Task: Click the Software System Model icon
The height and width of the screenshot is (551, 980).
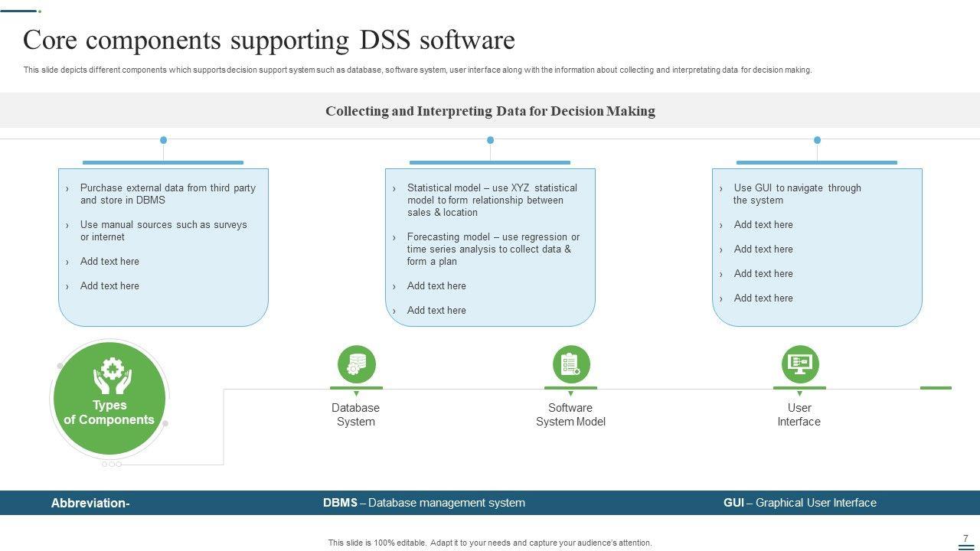Action: 571,364
